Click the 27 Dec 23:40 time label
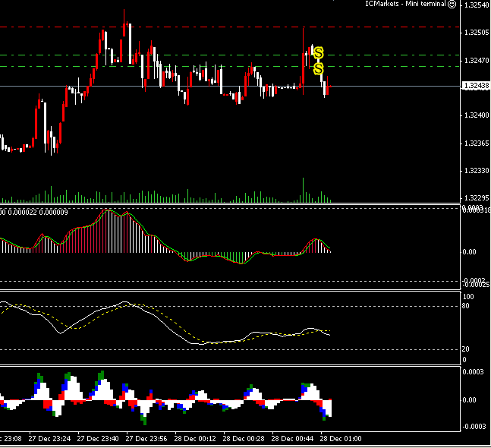The height and width of the screenshot is (448, 491). [98, 439]
